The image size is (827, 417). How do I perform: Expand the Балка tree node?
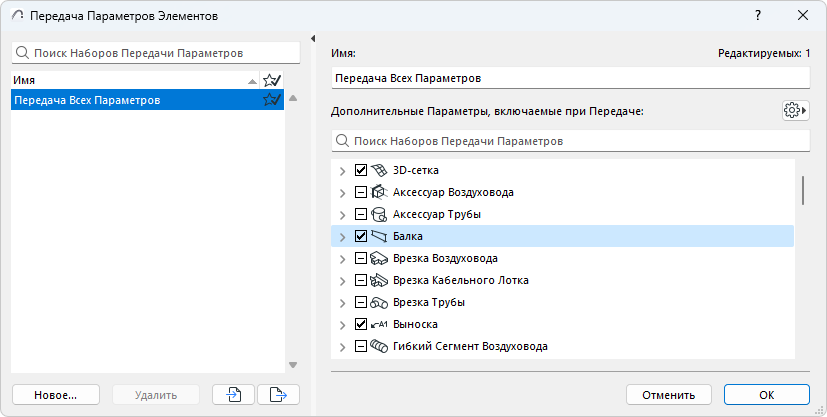pyautogui.click(x=343, y=237)
